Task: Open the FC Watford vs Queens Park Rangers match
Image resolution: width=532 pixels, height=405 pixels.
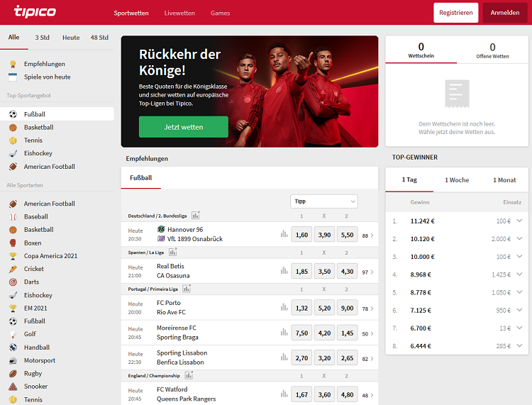Action: tap(186, 394)
